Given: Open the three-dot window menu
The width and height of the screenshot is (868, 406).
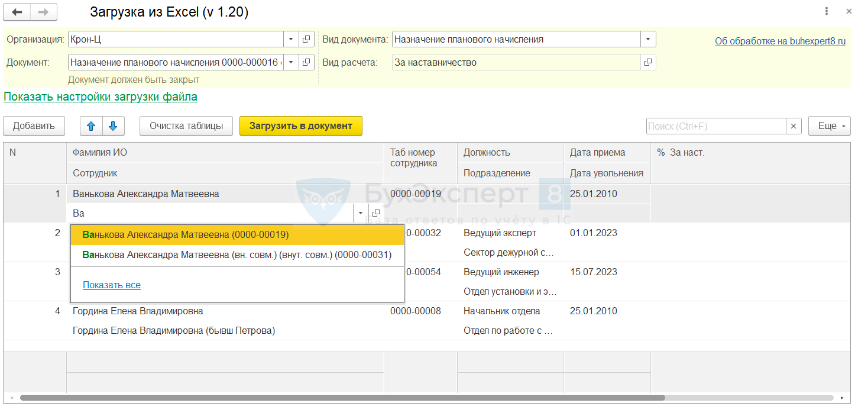Looking at the screenshot, I should coord(825,12).
